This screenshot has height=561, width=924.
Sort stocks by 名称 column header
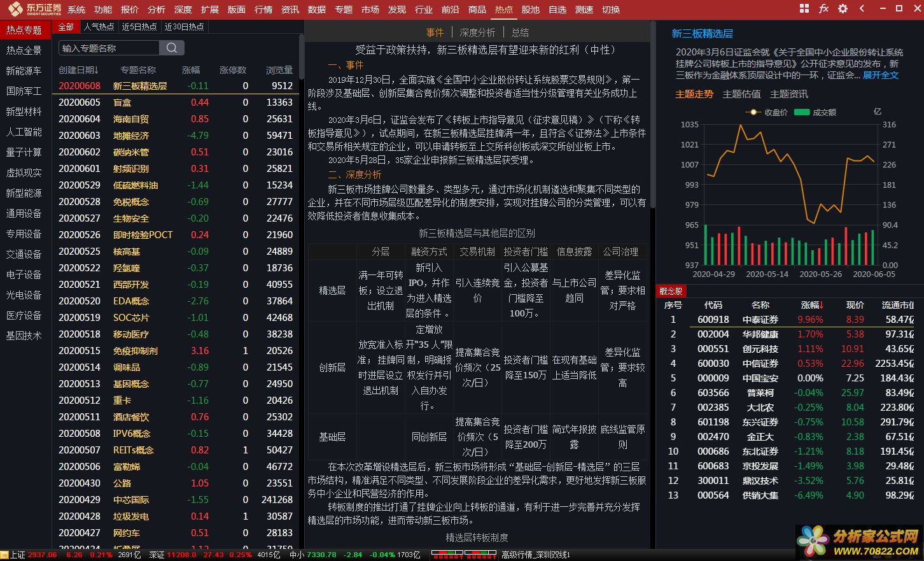[x=760, y=305]
